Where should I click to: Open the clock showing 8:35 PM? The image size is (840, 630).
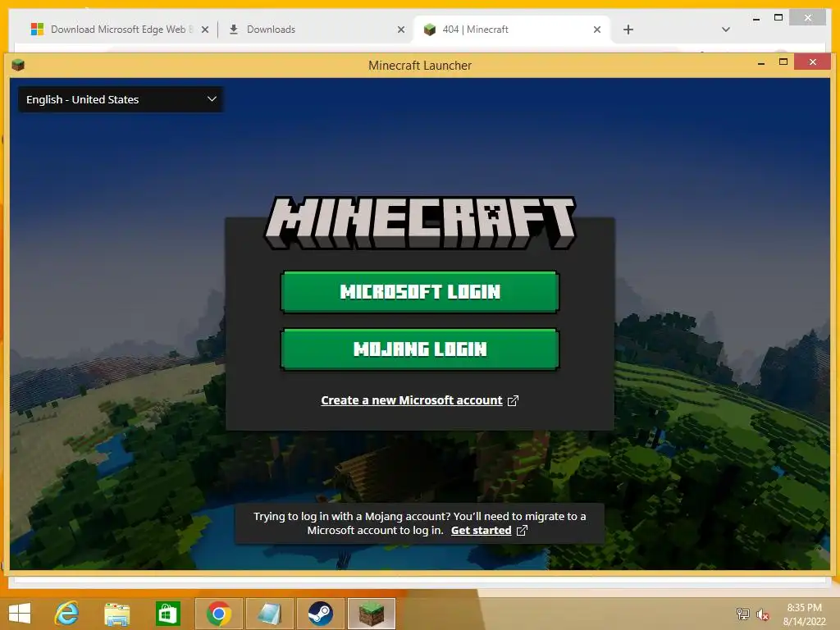(804, 614)
